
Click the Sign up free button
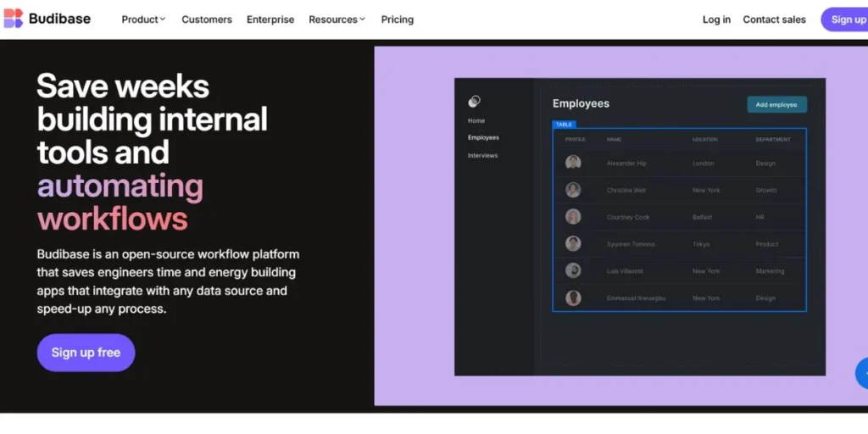[x=86, y=353]
